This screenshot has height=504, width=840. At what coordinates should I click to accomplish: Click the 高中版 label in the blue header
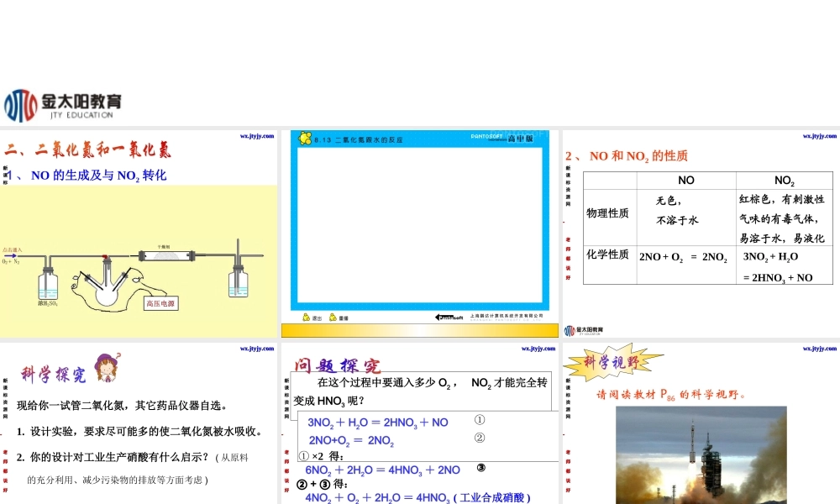click(x=520, y=139)
